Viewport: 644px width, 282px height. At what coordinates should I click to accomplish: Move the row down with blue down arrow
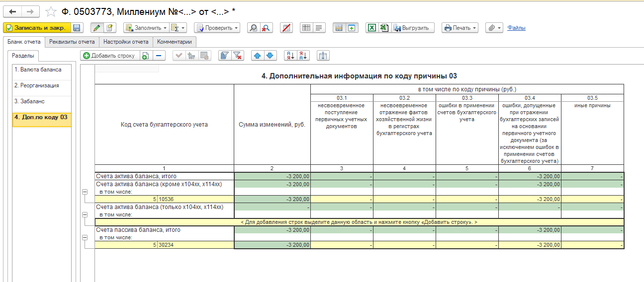270,56
